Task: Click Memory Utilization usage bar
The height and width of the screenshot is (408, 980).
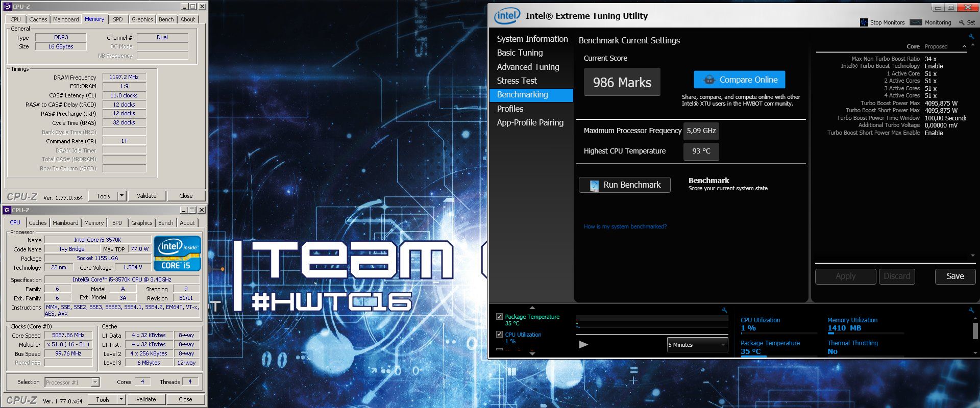Action: (866, 333)
